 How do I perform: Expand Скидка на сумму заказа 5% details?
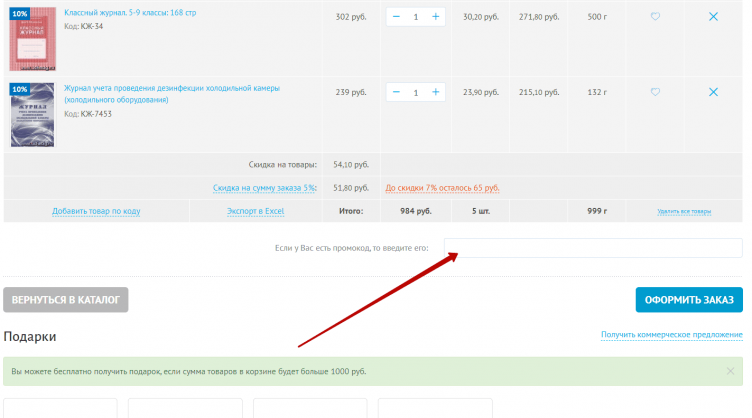coord(264,187)
